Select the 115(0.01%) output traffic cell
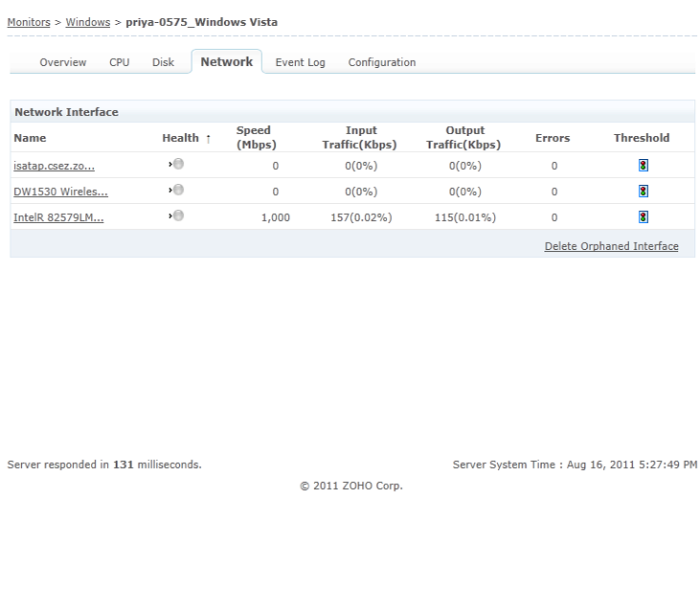This screenshot has width=700, height=612. [x=465, y=217]
